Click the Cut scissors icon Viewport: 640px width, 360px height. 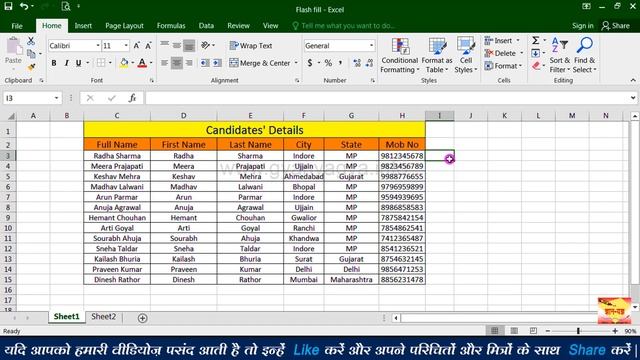31,41
